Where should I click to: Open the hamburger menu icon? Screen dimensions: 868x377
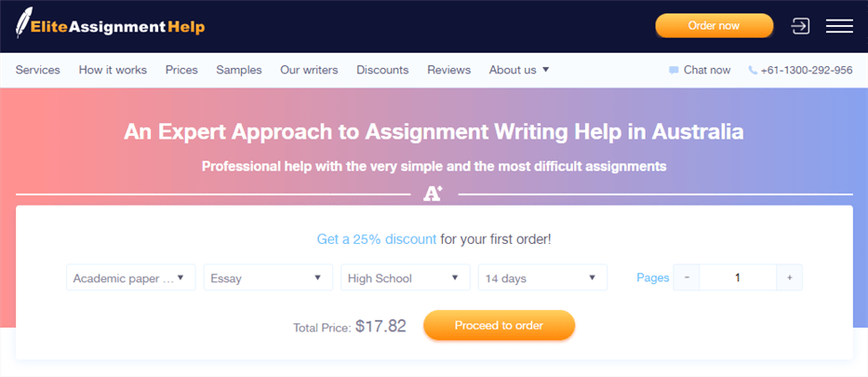point(839,26)
